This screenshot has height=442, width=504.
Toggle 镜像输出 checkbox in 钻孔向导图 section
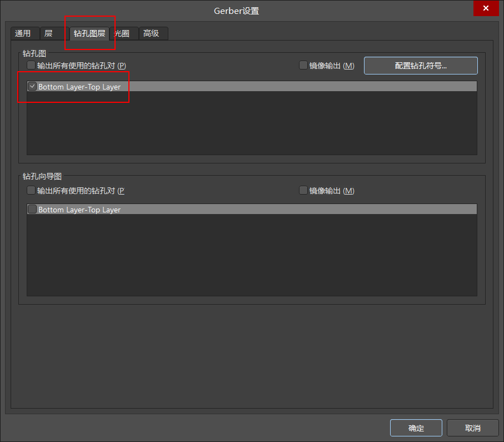coord(303,191)
